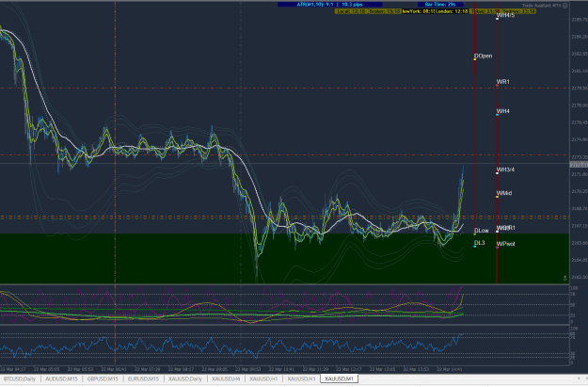This screenshot has height=387, width=588.
Task: Click the Trade Assistant MT4 smiley icon
Action: 565,6
